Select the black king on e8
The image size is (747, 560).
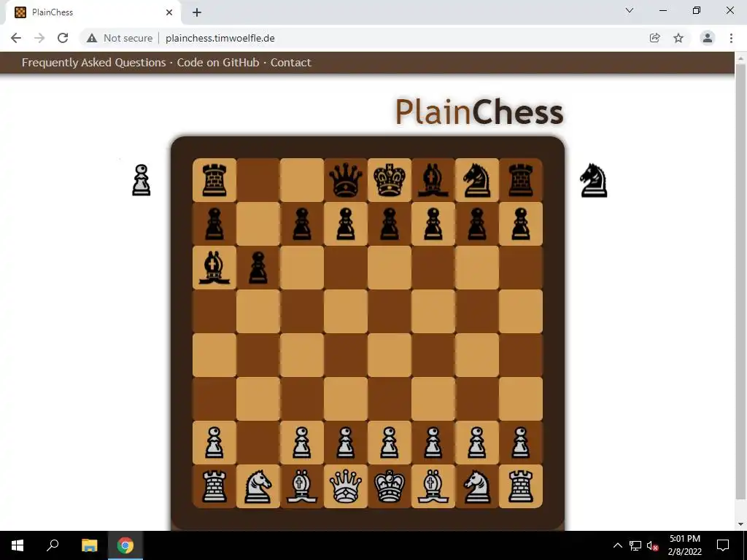point(390,180)
